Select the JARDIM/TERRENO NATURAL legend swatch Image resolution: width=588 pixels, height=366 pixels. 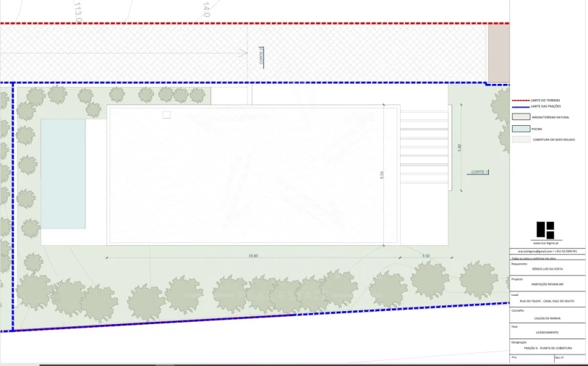pos(521,116)
